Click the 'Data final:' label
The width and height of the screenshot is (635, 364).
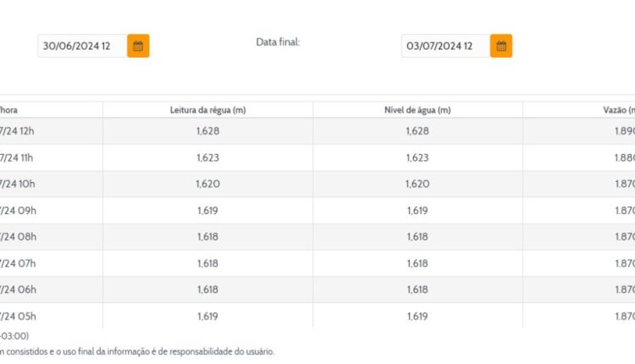pos(278,41)
